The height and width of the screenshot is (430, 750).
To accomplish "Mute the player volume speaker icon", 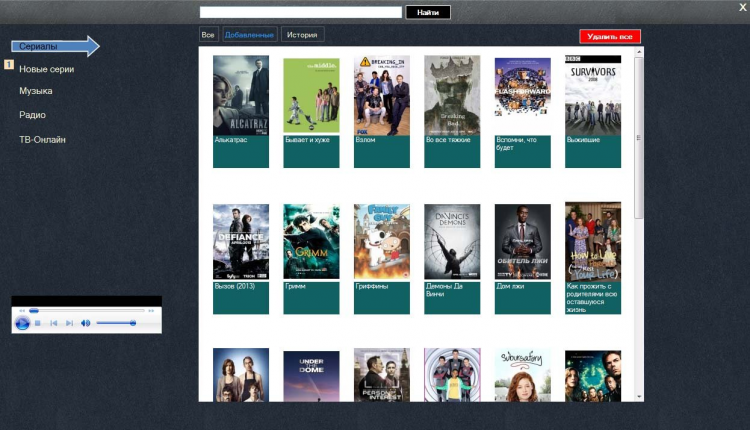I will coord(86,323).
